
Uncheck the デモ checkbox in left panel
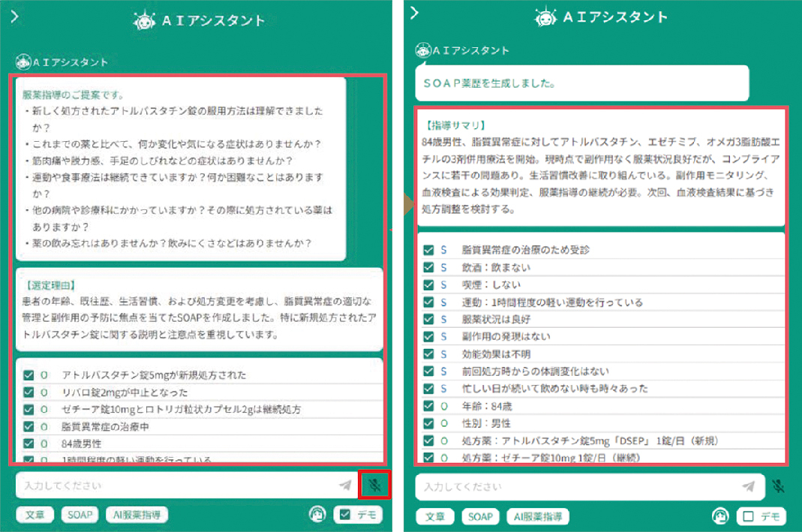click(345, 515)
